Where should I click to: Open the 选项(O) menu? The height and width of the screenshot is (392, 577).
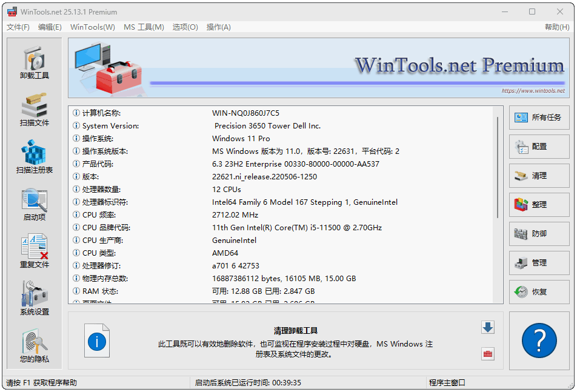pos(185,27)
